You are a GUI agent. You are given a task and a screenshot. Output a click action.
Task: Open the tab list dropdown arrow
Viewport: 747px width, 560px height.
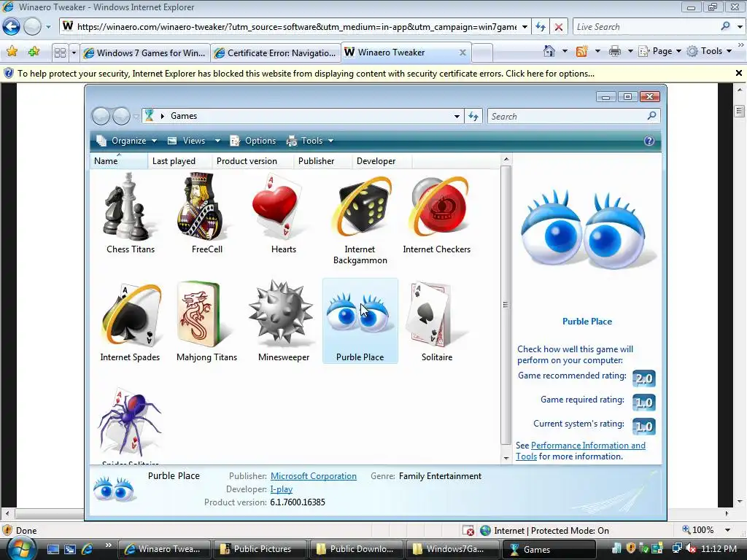coord(74,52)
